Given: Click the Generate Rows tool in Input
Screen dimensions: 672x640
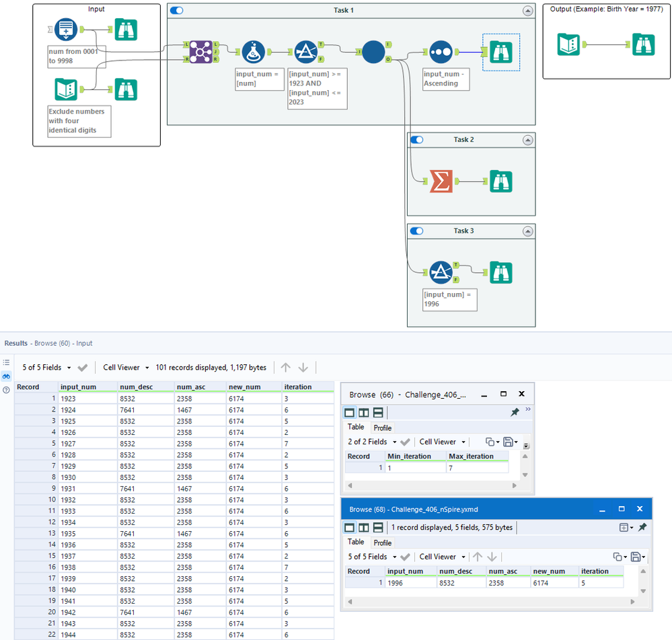Looking at the screenshot, I should pyautogui.click(x=66, y=30).
